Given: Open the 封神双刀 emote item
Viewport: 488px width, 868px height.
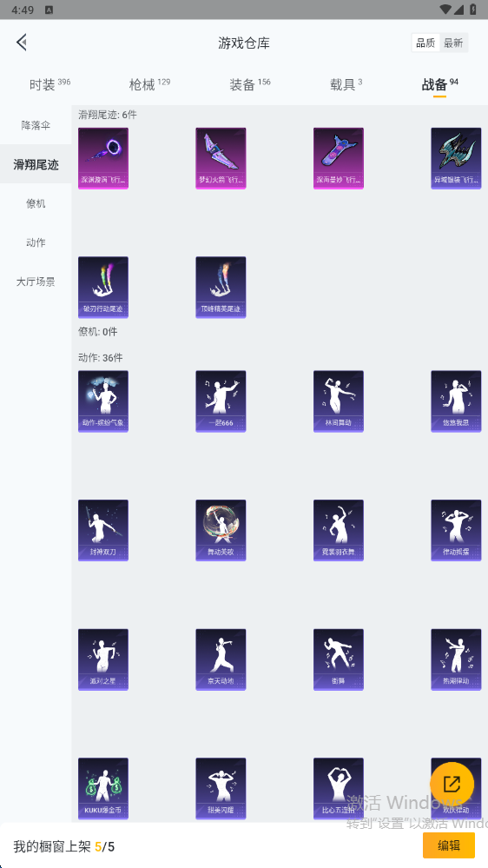Looking at the screenshot, I should point(103,530).
